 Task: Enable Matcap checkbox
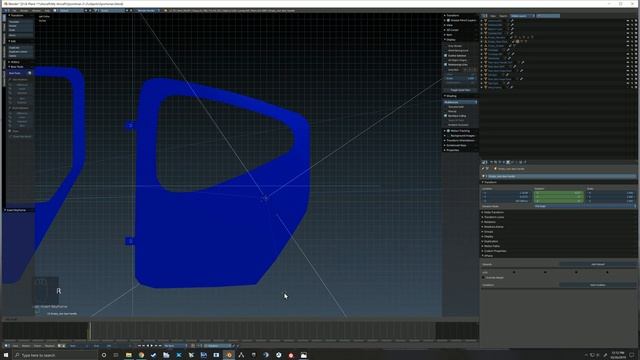pyautogui.click(x=446, y=111)
